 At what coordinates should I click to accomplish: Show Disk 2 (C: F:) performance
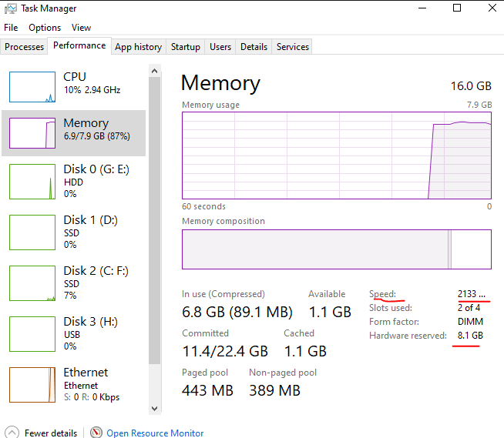[x=32, y=283]
